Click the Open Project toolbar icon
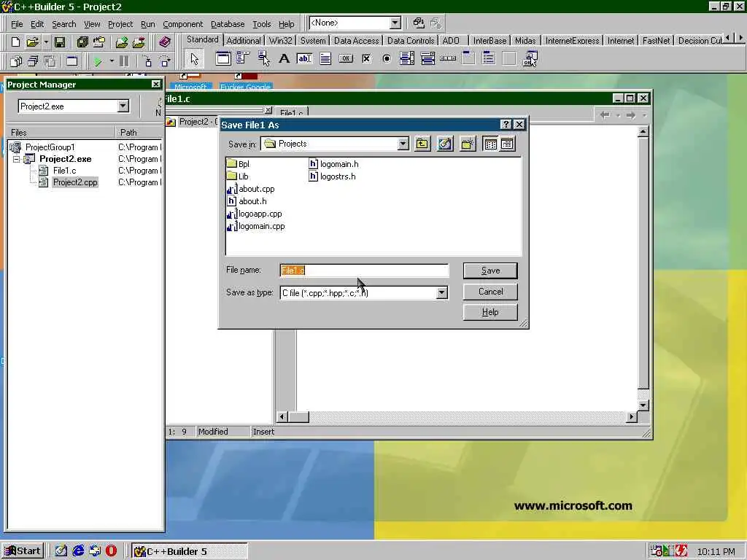The image size is (747, 560). (99, 42)
